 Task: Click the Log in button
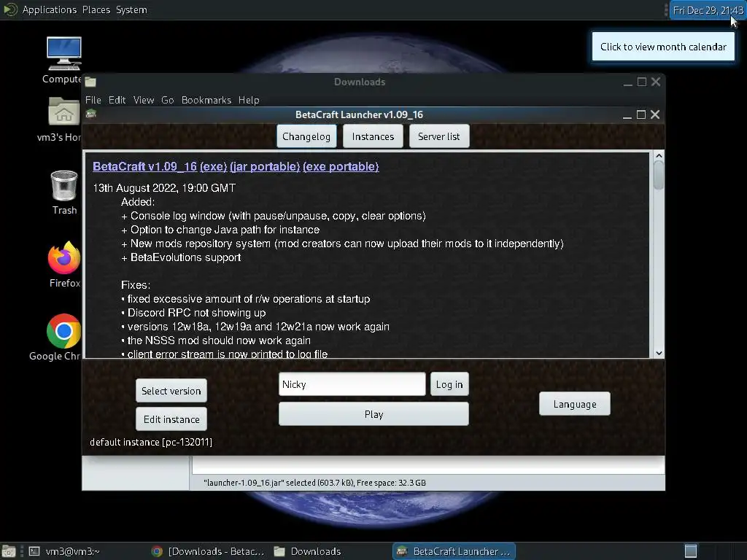[449, 384]
